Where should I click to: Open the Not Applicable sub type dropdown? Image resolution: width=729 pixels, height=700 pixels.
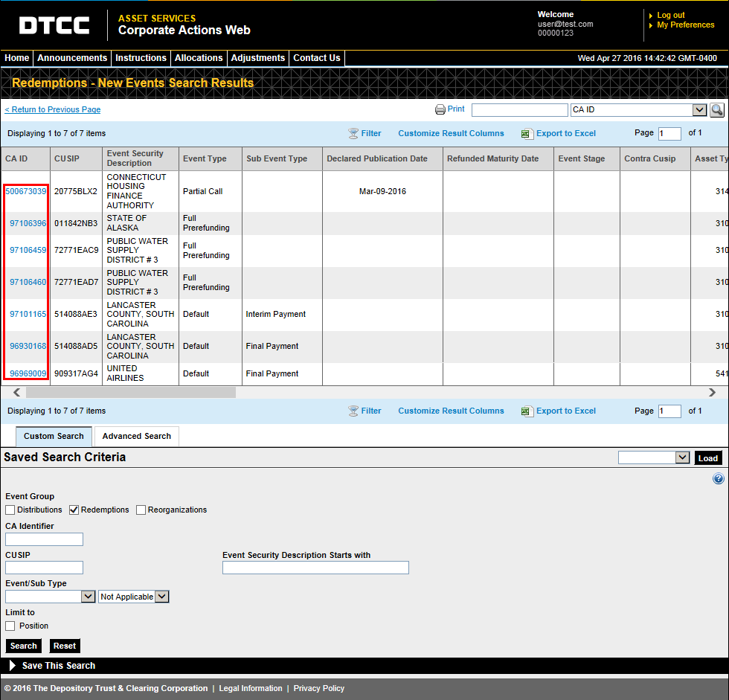tap(162, 597)
